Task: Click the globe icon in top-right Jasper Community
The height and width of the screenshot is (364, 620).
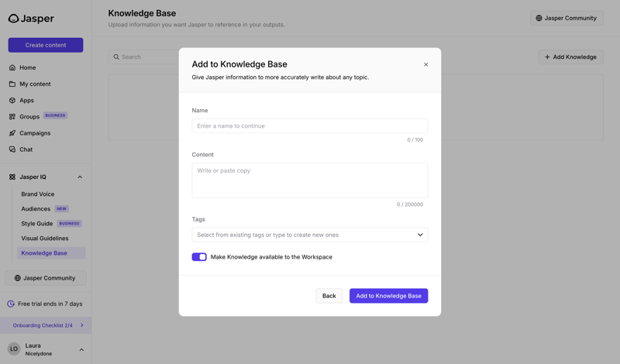Action: 539,18
